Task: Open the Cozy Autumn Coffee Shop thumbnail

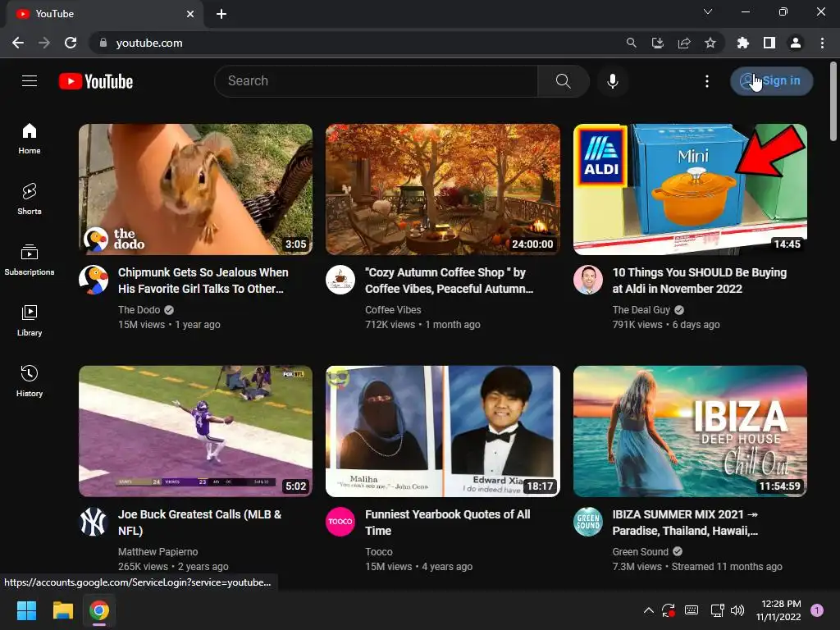Action: click(443, 189)
